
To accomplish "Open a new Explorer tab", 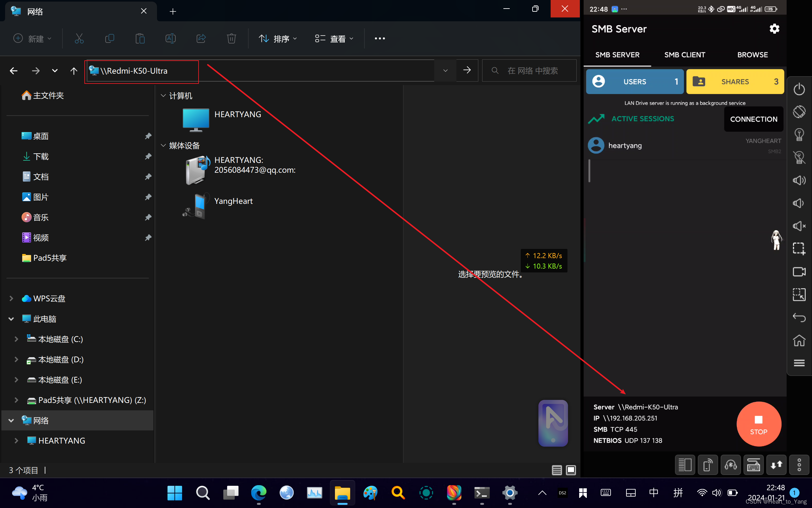I will (x=173, y=11).
